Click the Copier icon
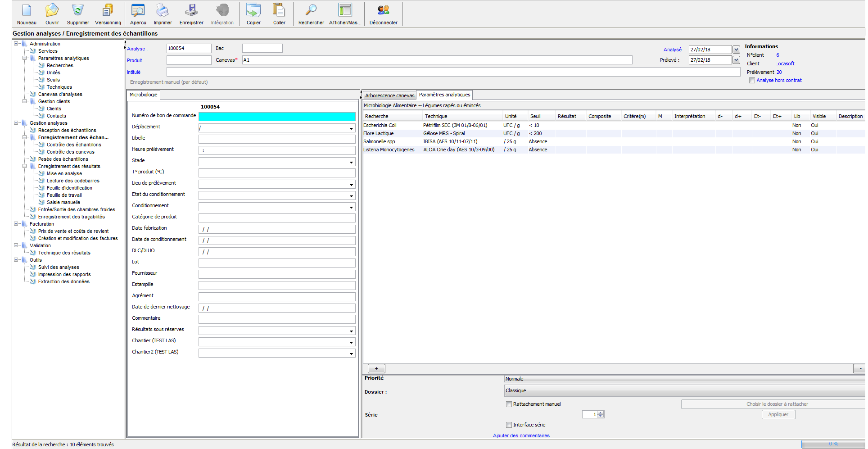Viewport: 868px width, 449px height. click(x=253, y=14)
